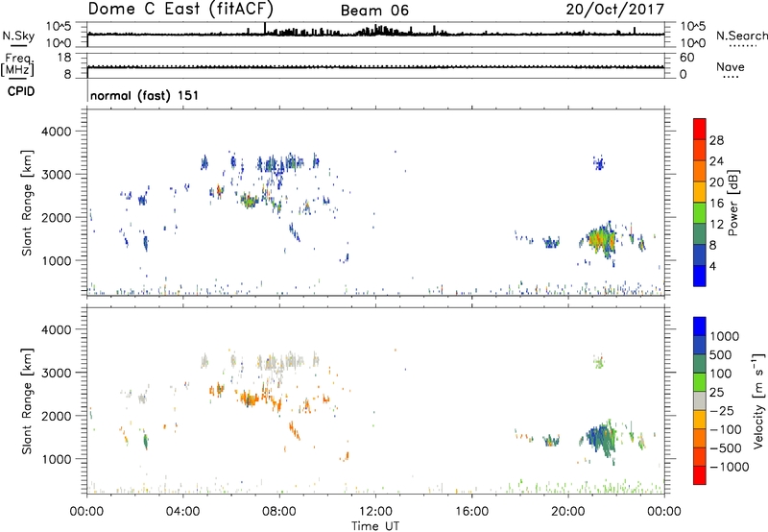The height and width of the screenshot is (532, 768).
Task: Pick the red bottom segment of velocity colorbar
Action: coord(700,475)
